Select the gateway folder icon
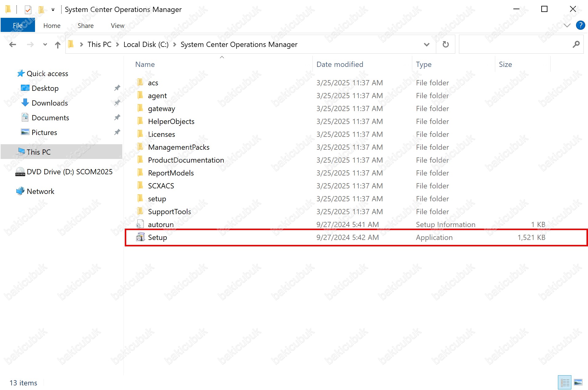 coord(140,108)
